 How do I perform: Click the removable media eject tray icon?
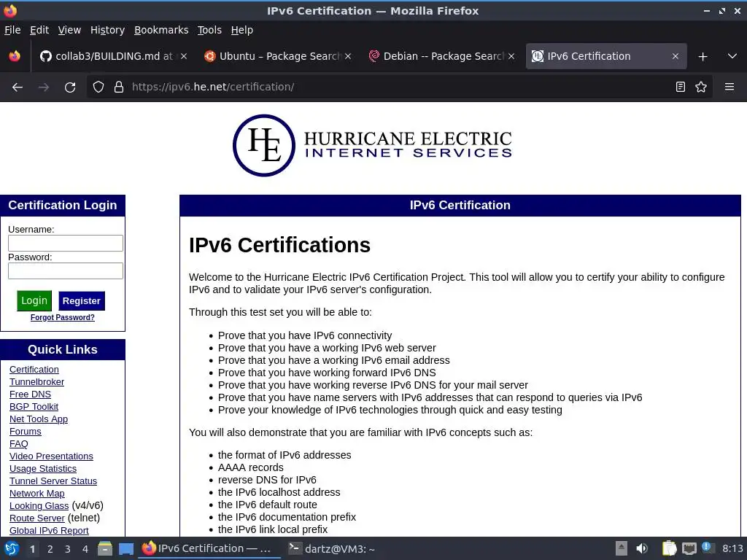[622, 548]
